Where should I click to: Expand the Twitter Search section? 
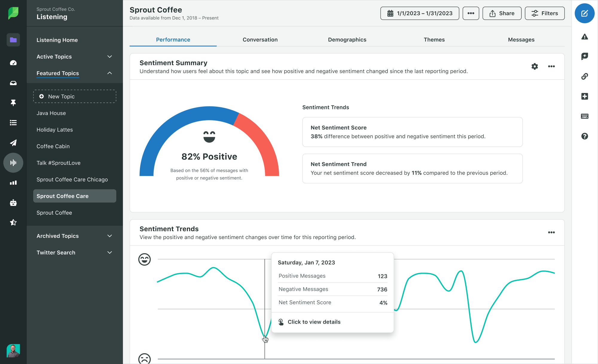[109, 253]
